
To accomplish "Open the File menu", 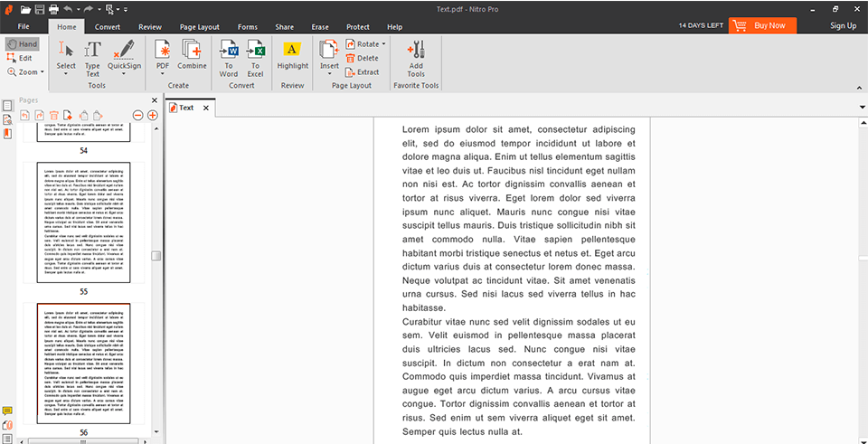I will coord(24,26).
